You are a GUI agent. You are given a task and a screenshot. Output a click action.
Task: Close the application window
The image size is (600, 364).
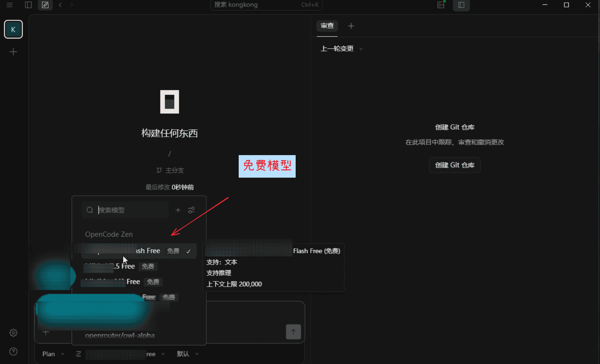point(588,5)
